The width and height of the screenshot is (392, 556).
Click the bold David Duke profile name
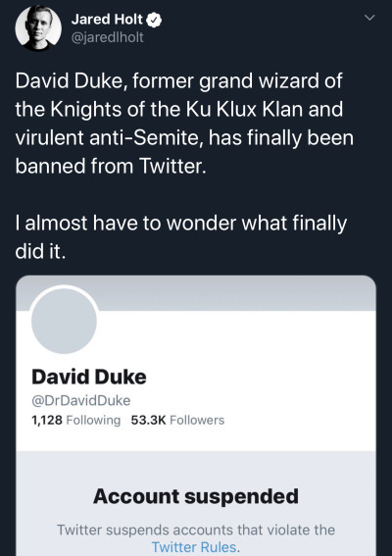point(89,377)
